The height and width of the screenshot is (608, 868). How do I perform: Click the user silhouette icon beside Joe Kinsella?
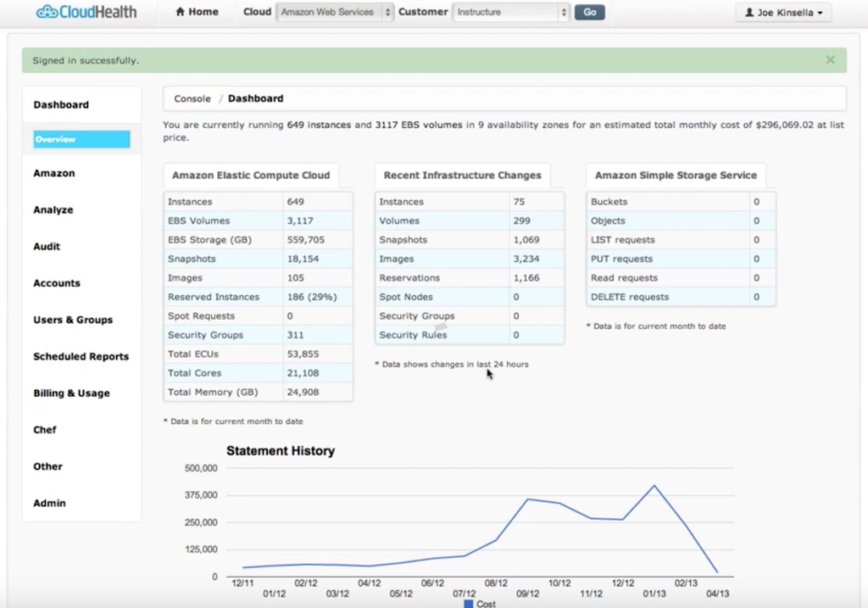749,12
